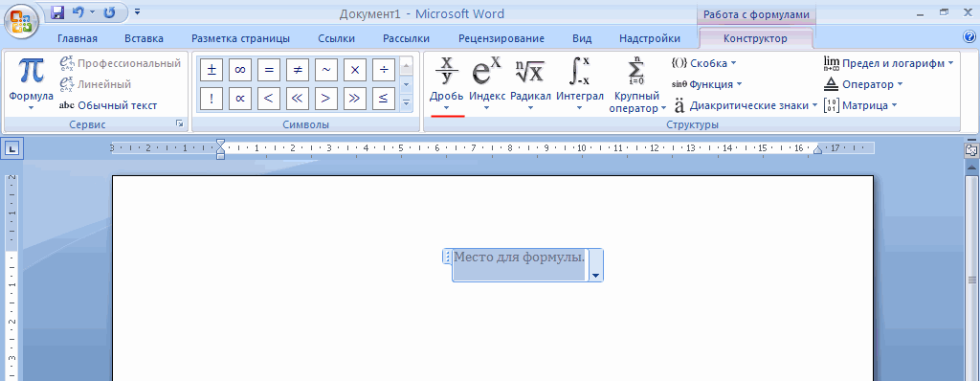The height and width of the screenshot is (381, 980).
Task: Open Word help question mark icon
Action: pyautogui.click(x=969, y=37)
